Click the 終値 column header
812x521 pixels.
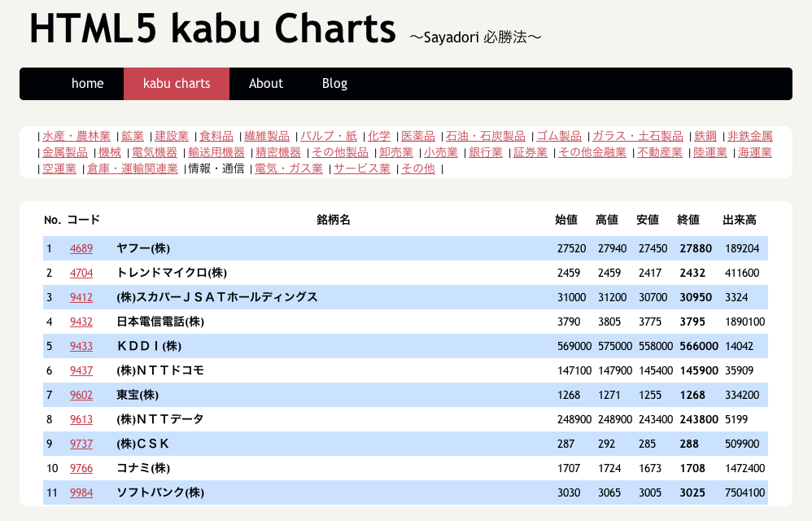[x=688, y=220]
